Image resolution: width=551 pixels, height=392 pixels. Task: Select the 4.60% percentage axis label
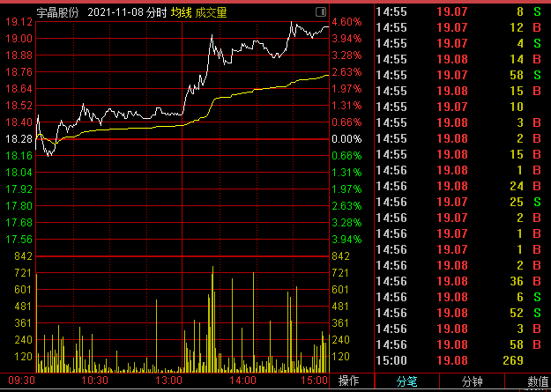tap(346, 22)
